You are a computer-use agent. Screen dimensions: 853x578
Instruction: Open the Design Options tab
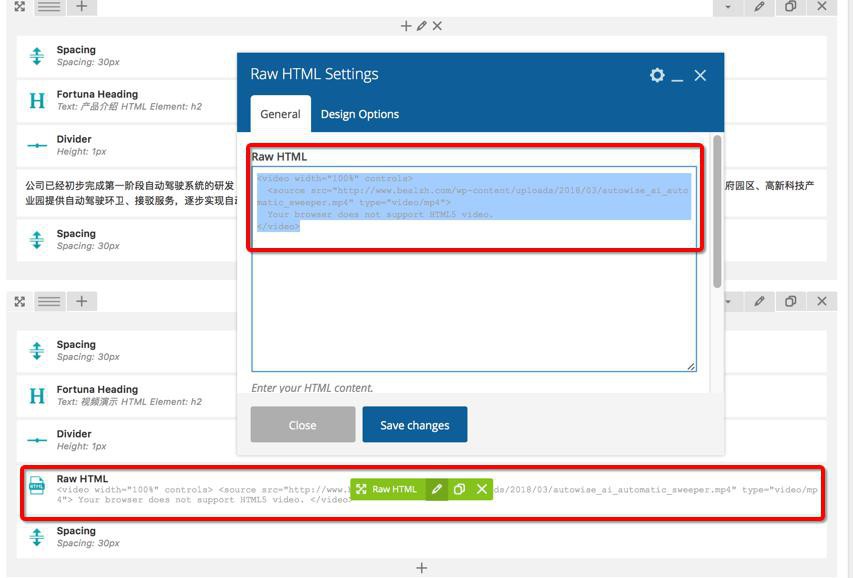click(x=360, y=114)
